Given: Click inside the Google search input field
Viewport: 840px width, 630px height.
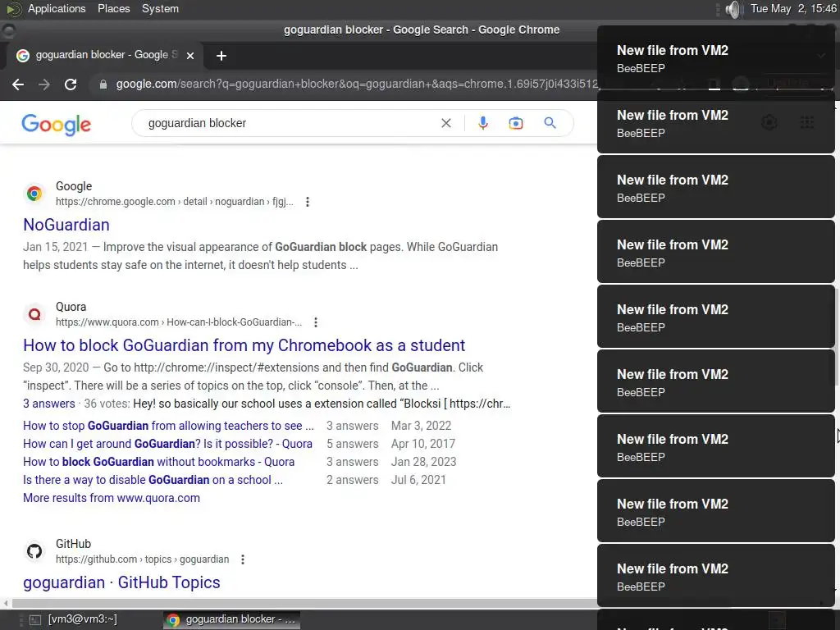Looking at the screenshot, I should coord(290,123).
